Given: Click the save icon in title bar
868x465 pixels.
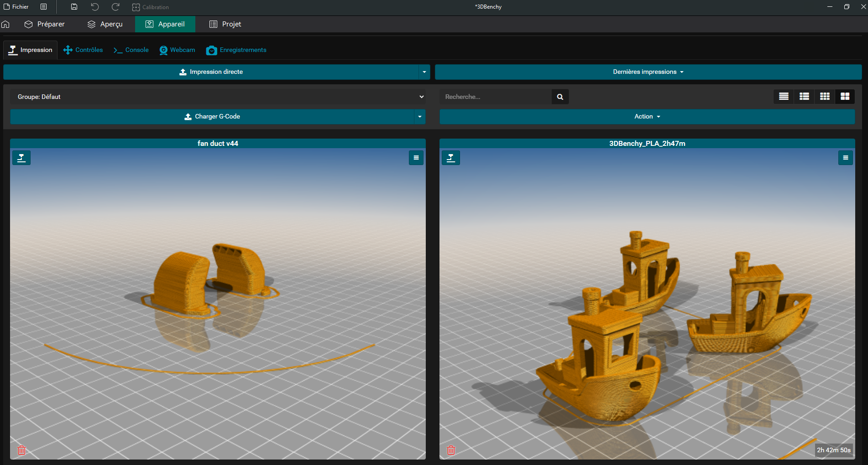Looking at the screenshot, I should tap(74, 7).
